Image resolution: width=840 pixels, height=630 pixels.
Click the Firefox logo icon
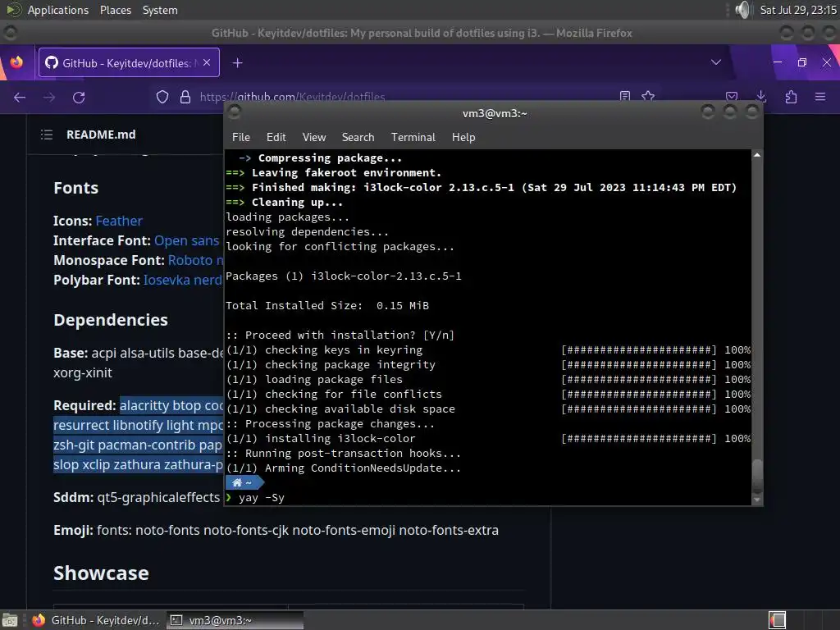point(16,62)
